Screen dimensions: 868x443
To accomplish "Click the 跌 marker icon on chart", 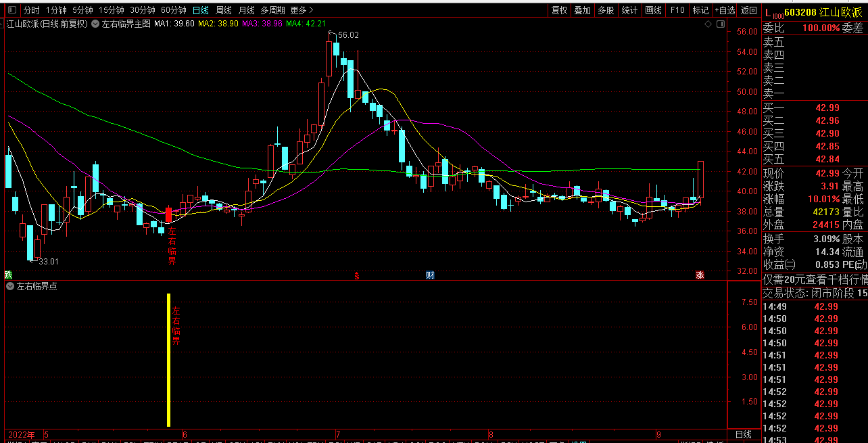I will [x=8, y=275].
